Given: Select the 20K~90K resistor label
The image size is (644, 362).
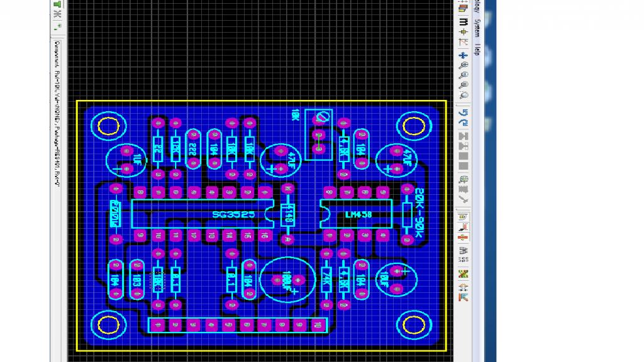Looking at the screenshot, I should point(419,214).
